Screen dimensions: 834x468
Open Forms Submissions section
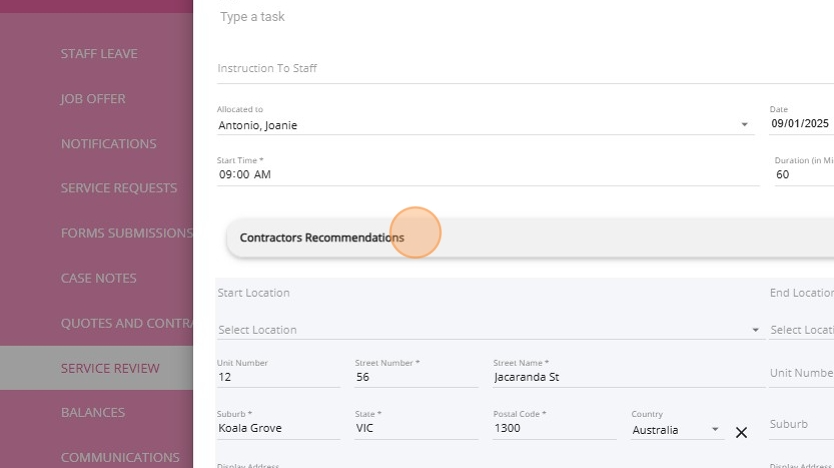[126, 233]
